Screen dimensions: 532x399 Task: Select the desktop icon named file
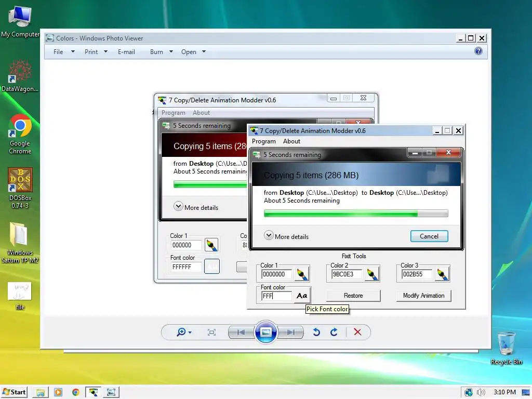[x=20, y=296]
